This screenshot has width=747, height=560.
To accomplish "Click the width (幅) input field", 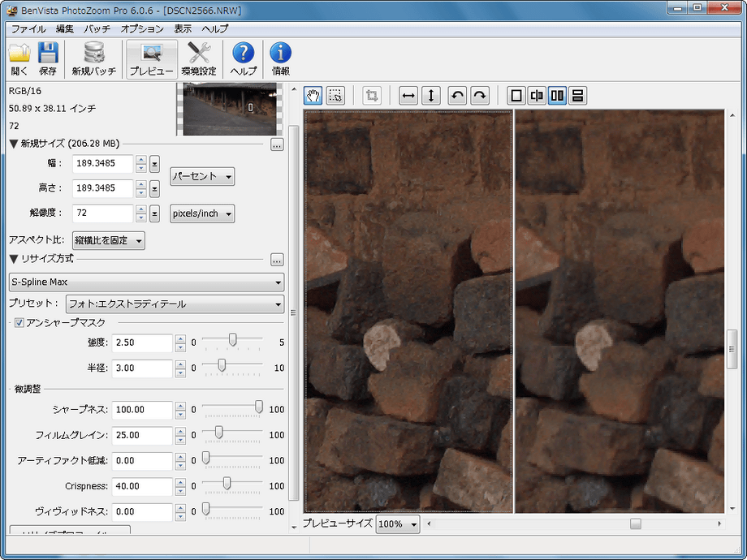I will coord(102,164).
